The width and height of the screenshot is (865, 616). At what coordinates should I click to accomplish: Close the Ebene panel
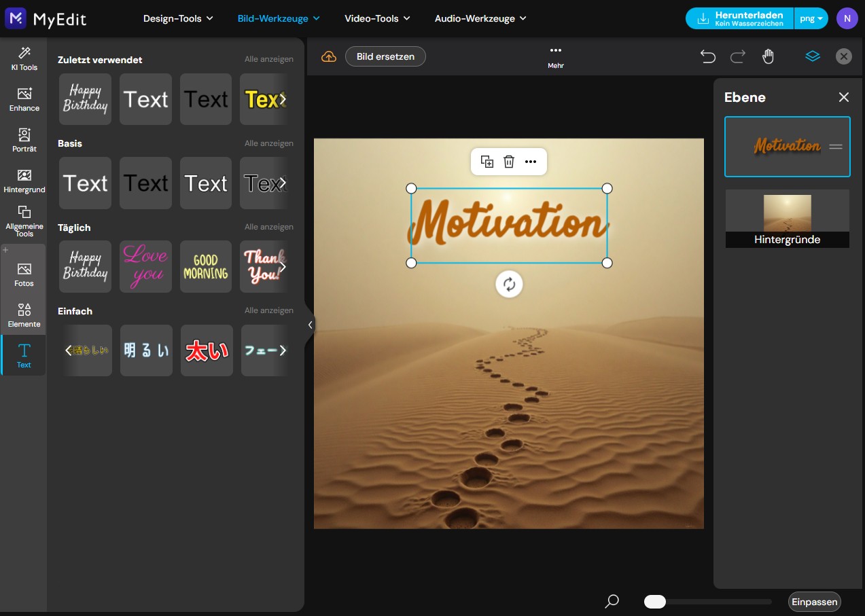point(844,97)
